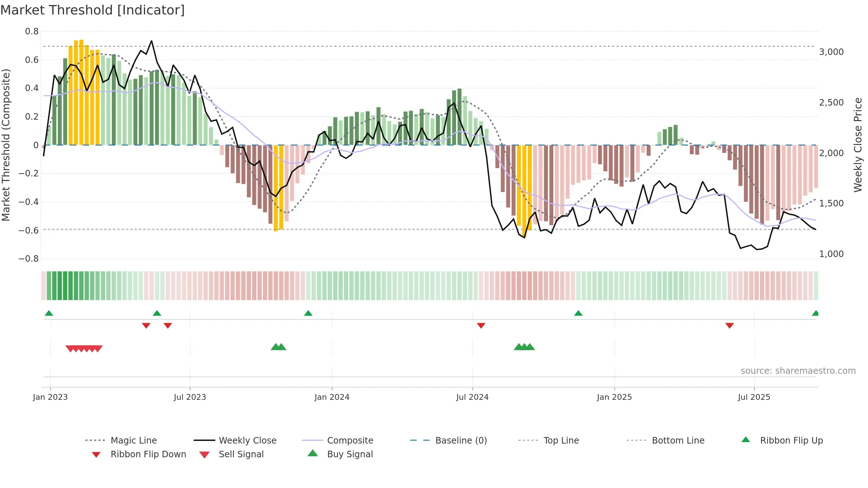Click the last red Sell Signal triangle in the 2023 cluster
The height and width of the screenshot is (488, 868).
point(98,349)
